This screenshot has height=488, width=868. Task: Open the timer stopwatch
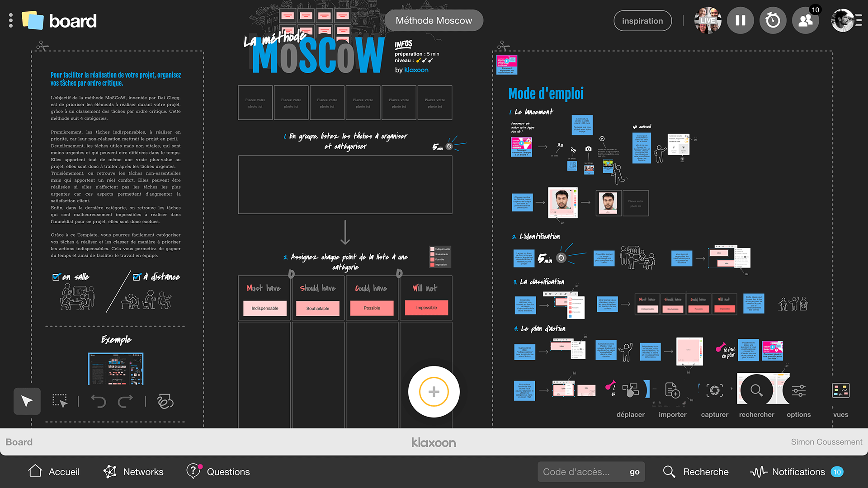click(773, 21)
